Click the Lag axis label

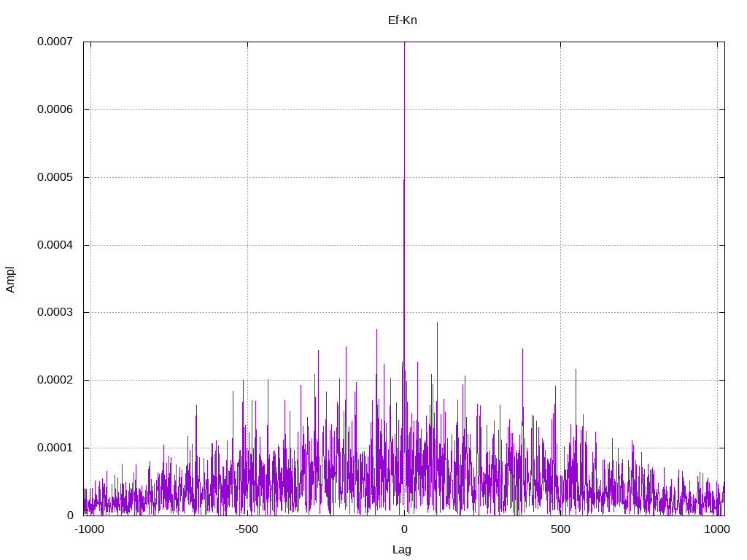coord(402,550)
